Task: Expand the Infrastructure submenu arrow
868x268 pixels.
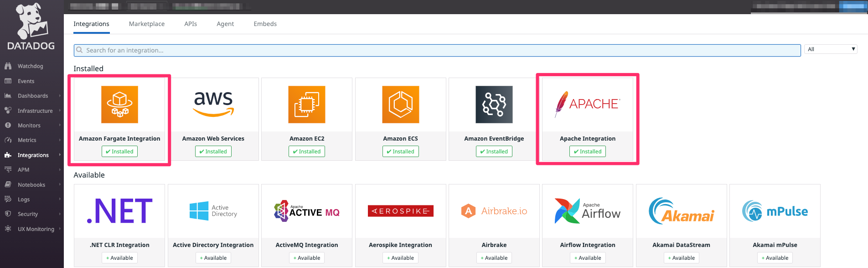Action: point(60,110)
